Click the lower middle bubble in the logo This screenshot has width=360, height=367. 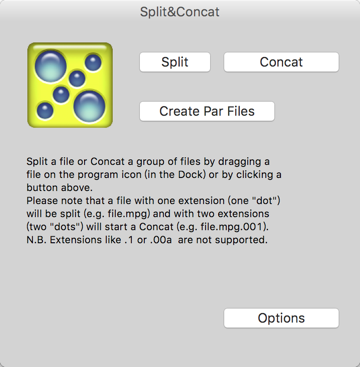tap(61, 94)
